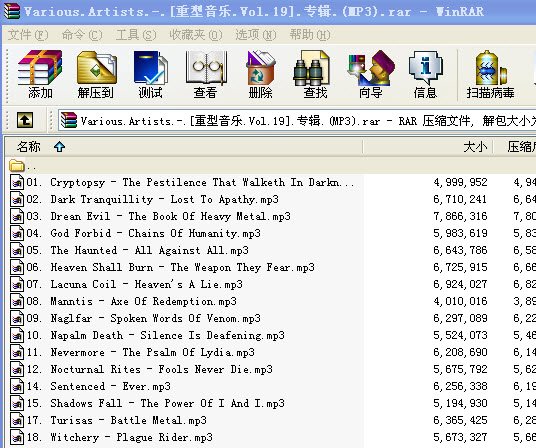Viewport: 536px width, 448px height.
Task: Click size value 5,673,327
Action: click(x=460, y=437)
